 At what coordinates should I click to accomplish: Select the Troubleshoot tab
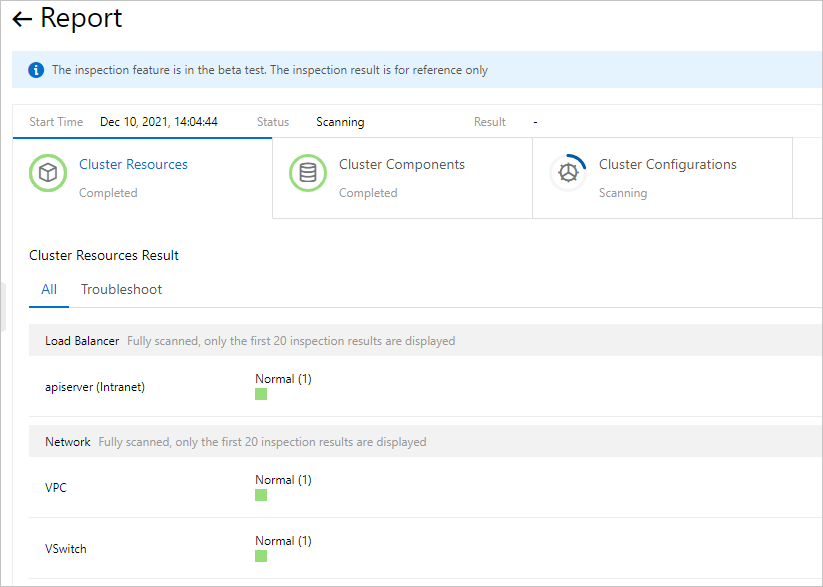click(x=121, y=290)
